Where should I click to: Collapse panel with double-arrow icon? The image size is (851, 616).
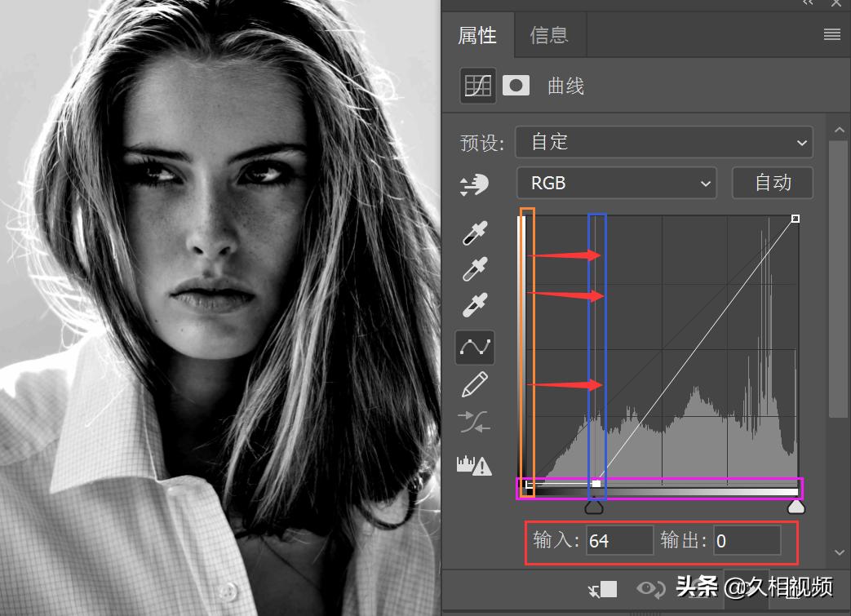coord(808,2)
